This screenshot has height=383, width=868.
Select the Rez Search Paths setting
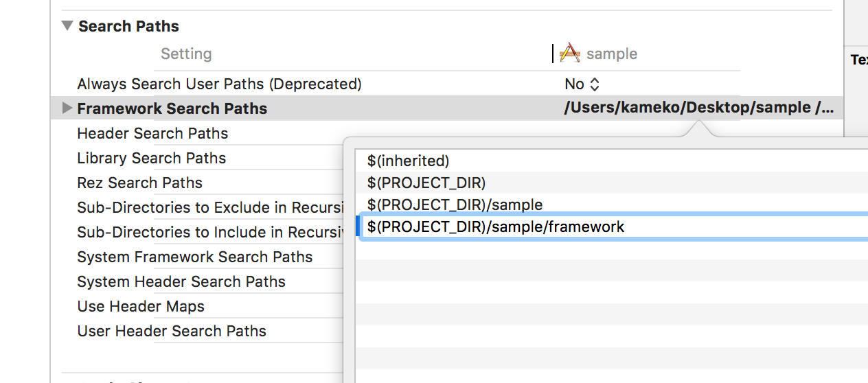point(139,183)
